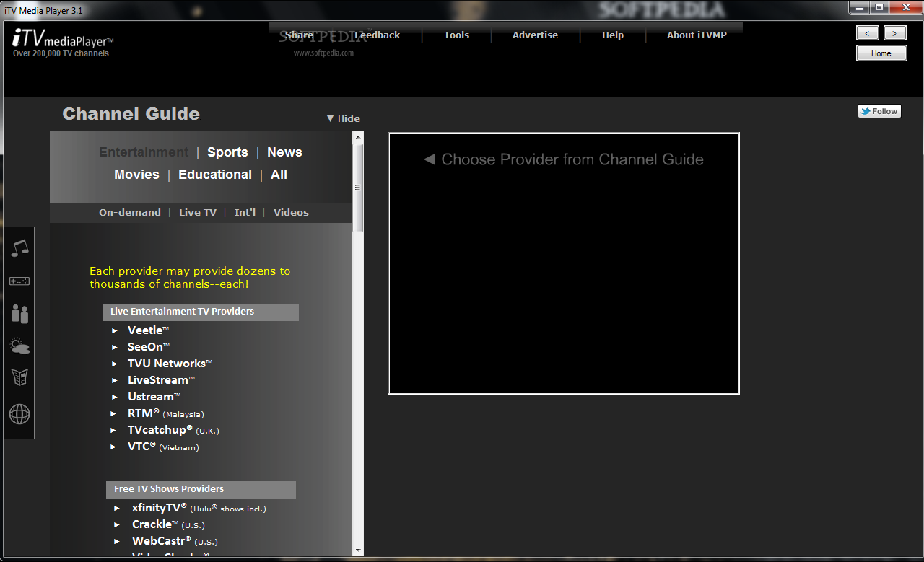Image resolution: width=924 pixels, height=562 pixels.
Task: Open the WebCastr U.S. provider
Action: click(175, 541)
